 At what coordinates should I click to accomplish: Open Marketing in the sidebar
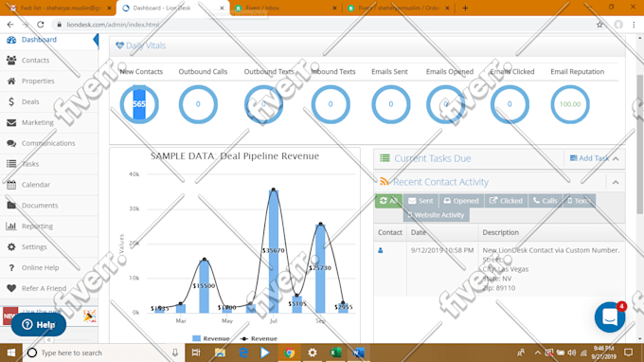pos(37,122)
